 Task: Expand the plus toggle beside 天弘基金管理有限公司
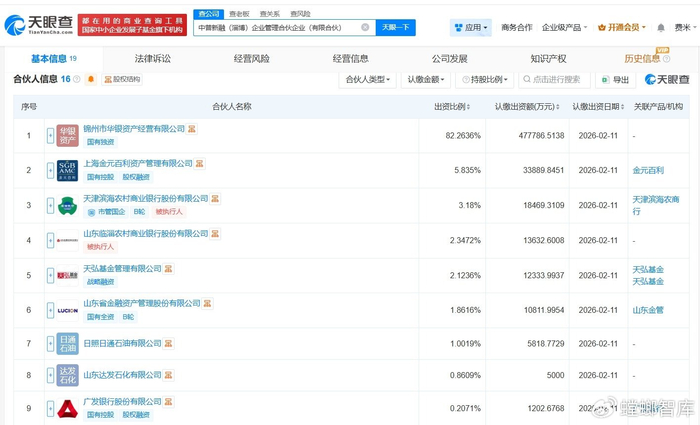50,275
